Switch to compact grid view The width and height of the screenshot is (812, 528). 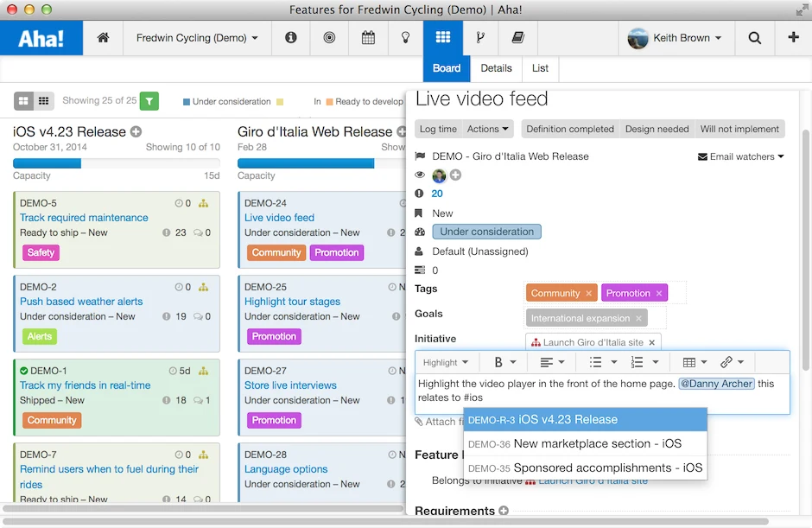tap(43, 101)
